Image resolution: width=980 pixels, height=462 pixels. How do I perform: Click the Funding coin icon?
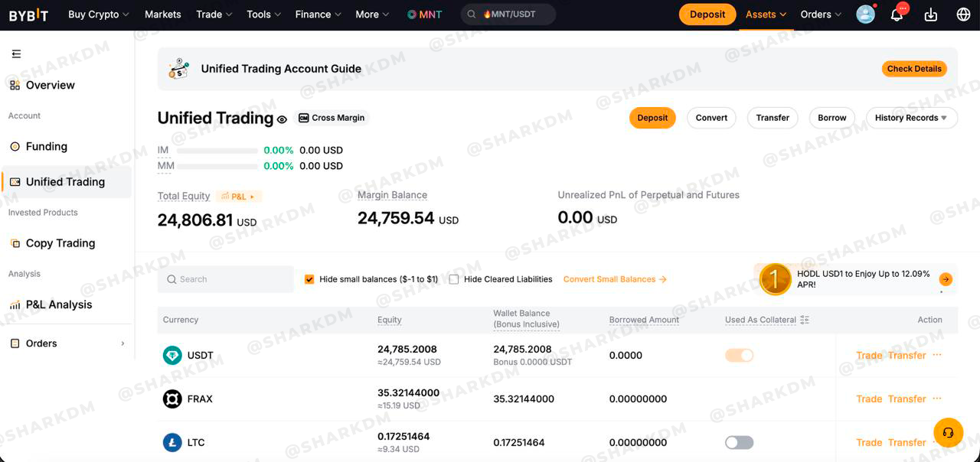coord(15,146)
